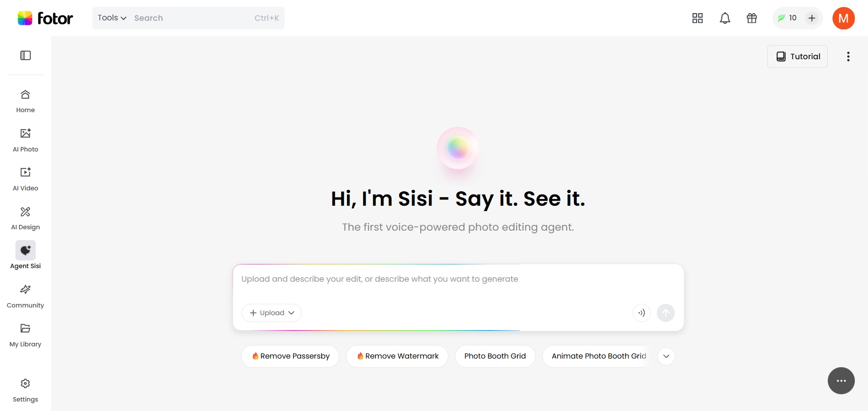
Task: Open the user profile avatar
Action: 843,18
